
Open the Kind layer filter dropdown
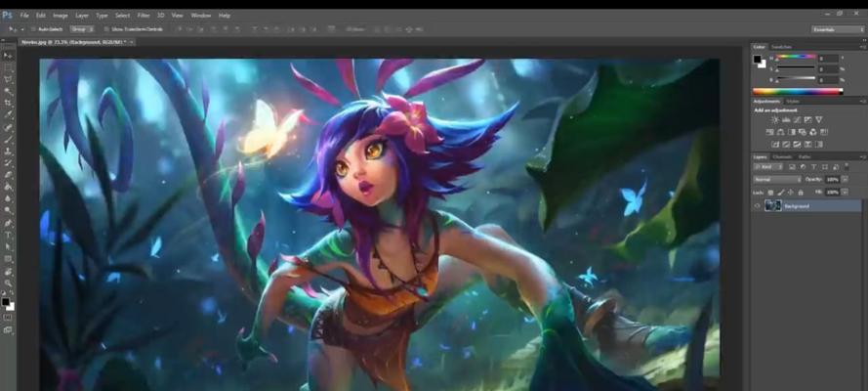(x=767, y=167)
